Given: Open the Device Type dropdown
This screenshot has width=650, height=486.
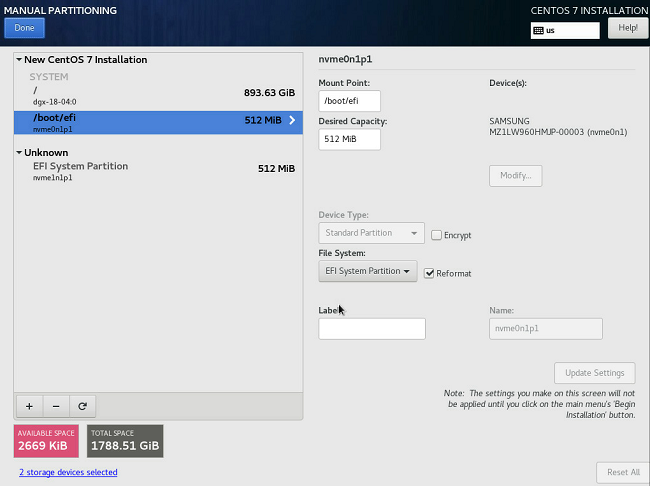Looking at the screenshot, I should (371, 233).
